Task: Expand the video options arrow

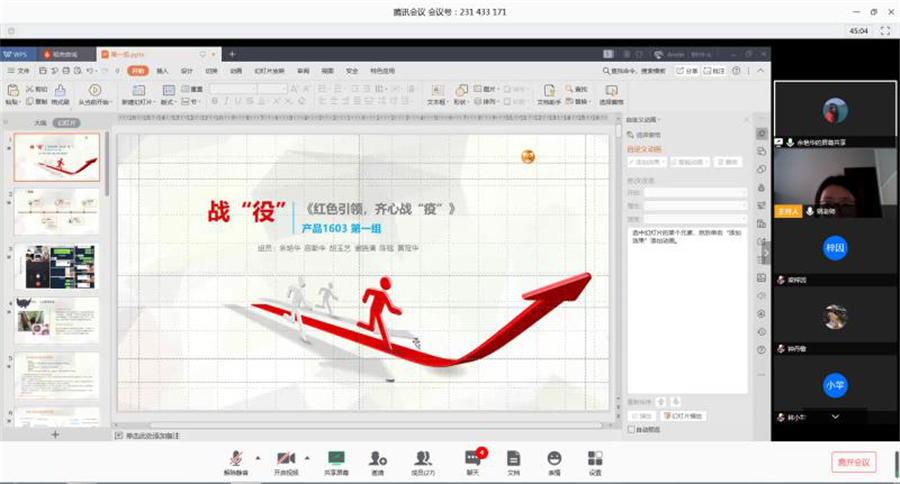Action: [307, 457]
